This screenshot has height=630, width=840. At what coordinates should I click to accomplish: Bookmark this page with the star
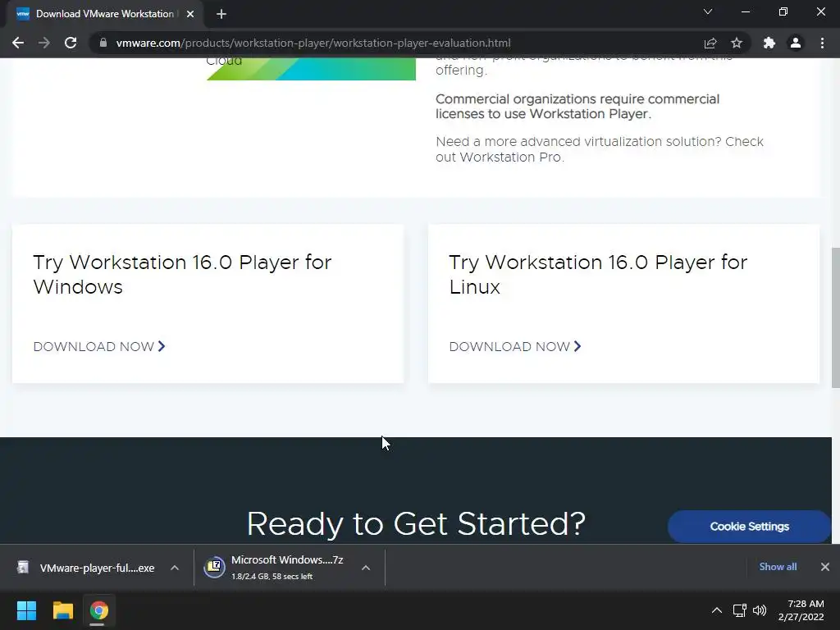(737, 43)
